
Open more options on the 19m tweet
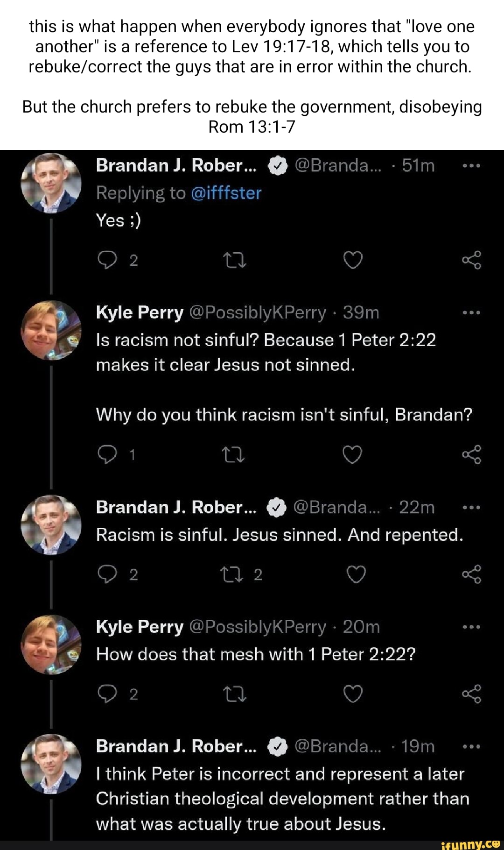tap(471, 746)
